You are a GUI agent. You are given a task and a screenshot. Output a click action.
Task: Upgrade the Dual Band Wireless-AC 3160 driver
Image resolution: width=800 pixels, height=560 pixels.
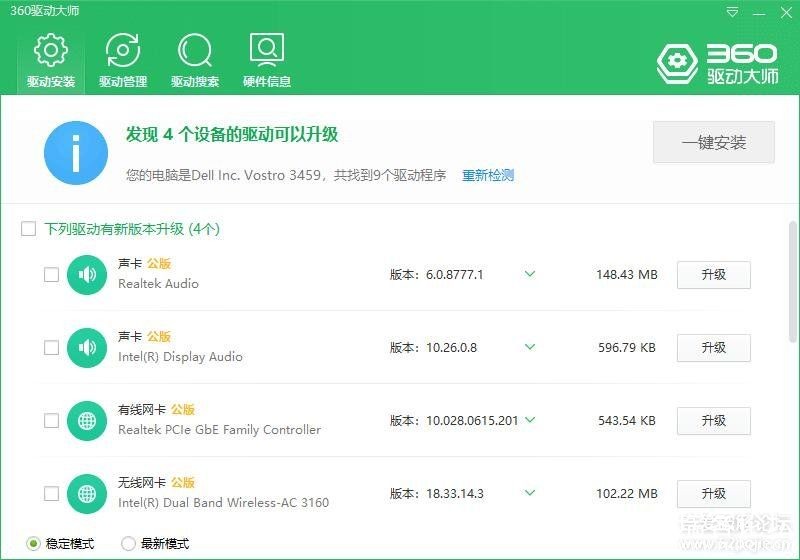[x=714, y=494]
